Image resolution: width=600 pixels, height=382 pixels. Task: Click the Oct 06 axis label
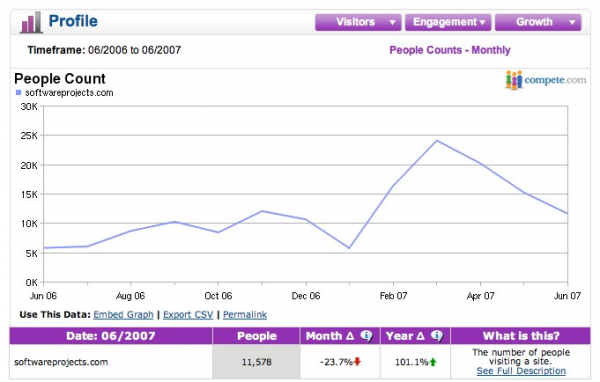(218, 296)
